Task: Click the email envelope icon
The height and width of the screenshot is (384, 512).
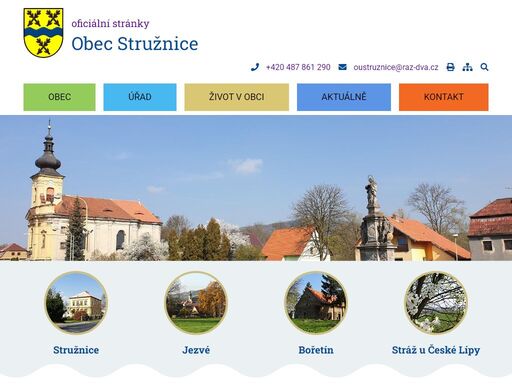Action: 342,67
